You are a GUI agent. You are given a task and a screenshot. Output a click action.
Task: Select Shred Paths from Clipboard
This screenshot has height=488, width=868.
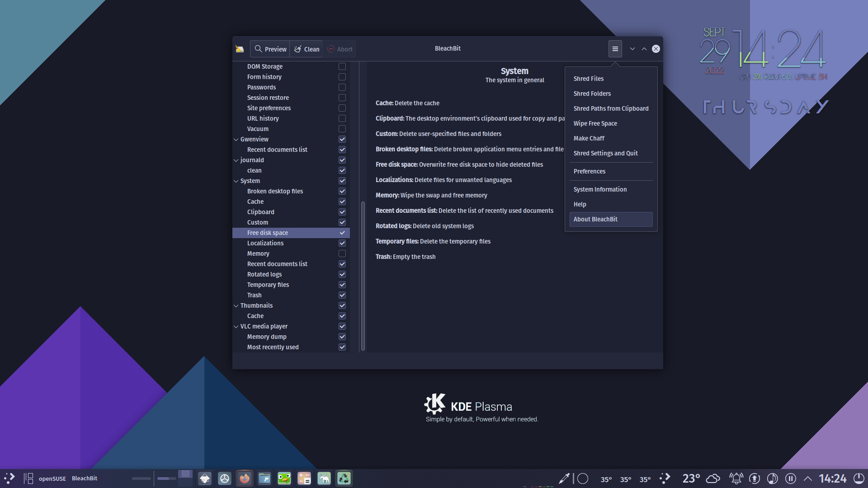click(x=611, y=108)
